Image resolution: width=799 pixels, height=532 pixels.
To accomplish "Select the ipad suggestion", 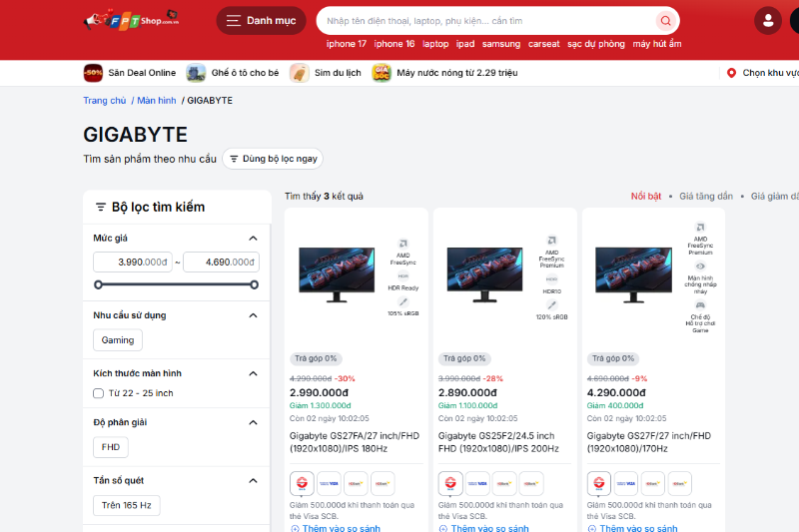I will pyautogui.click(x=465, y=44).
